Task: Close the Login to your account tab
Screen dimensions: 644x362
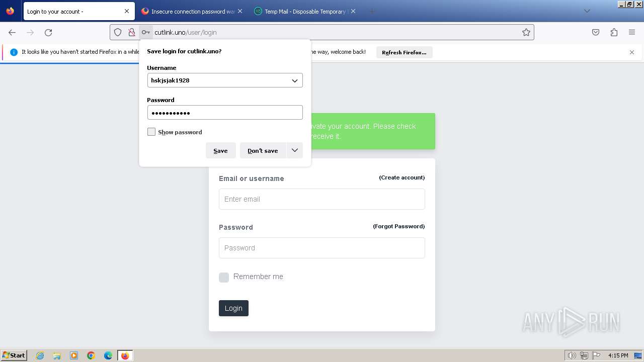Action: point(127,11)
